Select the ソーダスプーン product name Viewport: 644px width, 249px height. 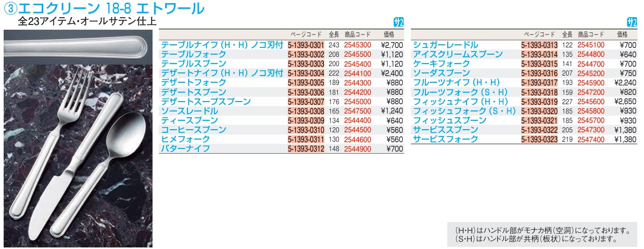click(x=441, y=73)
